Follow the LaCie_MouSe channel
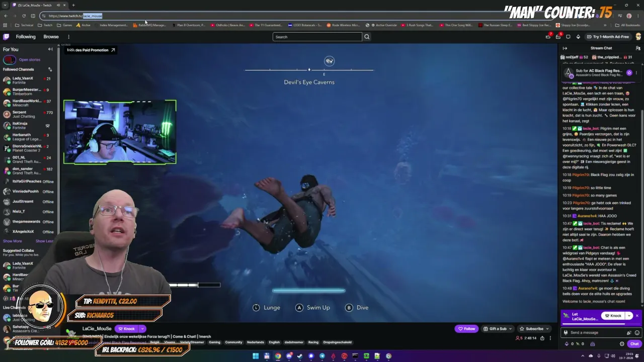The width and height of the screenshot is (644, 362). pyautogui.click(x=466, y=329)
